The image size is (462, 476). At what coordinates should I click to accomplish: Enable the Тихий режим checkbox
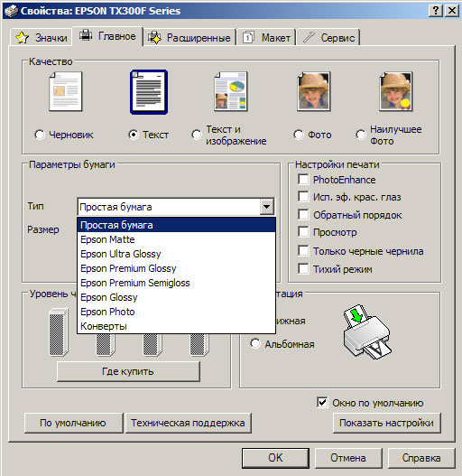coord(303,268)
